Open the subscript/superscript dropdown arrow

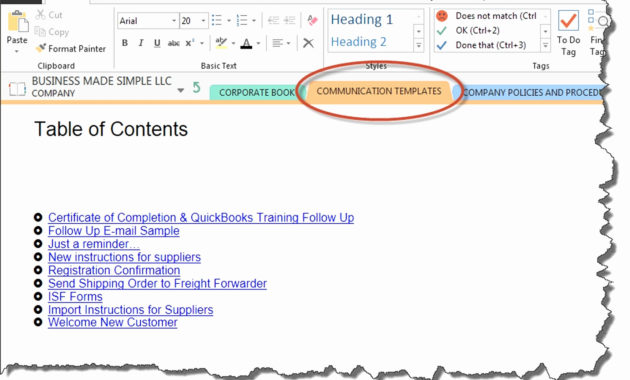tap(202, 43)
